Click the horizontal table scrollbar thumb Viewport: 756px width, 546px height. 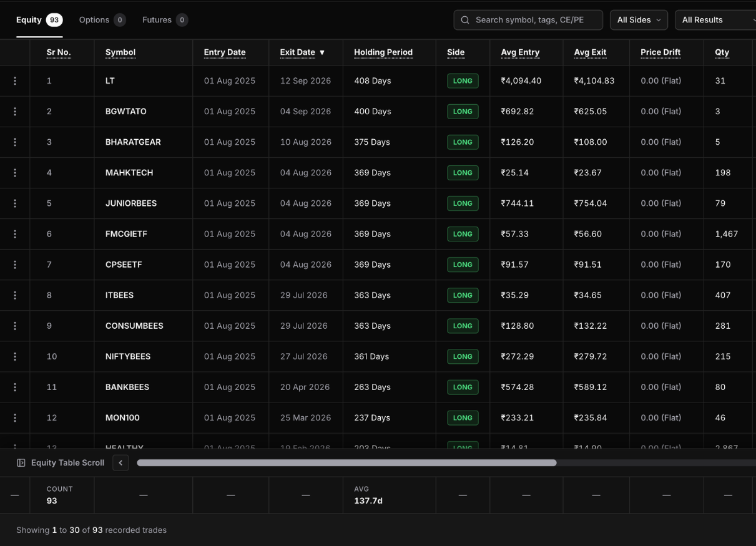(346, 463)
